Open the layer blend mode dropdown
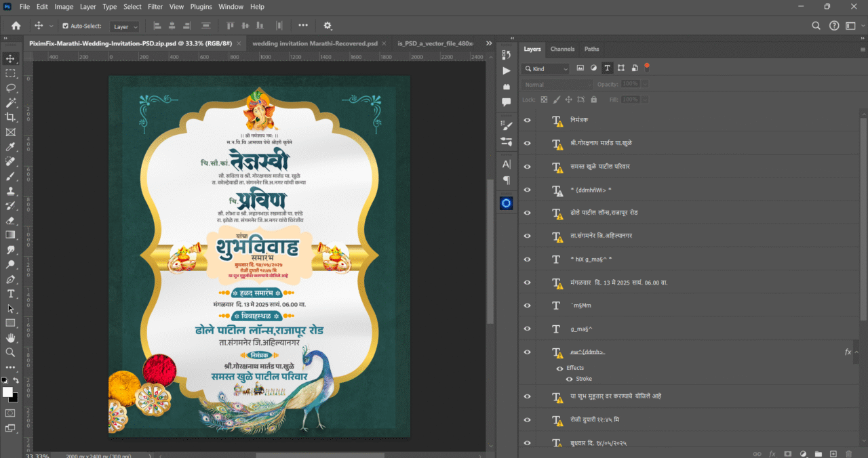This screenshot has height=458, width=868. (x=556, y=84)
